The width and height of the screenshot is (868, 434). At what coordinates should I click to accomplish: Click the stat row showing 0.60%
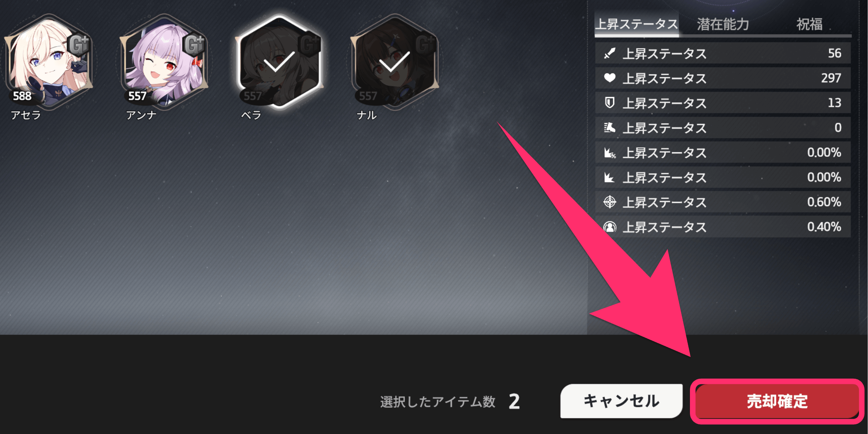click(723, 202)
